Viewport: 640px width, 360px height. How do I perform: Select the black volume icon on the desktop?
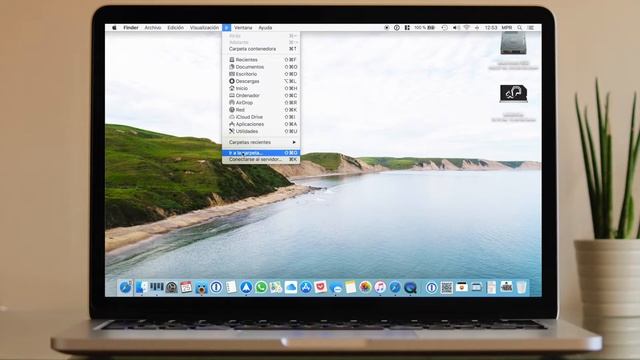[x=513, y=93]
